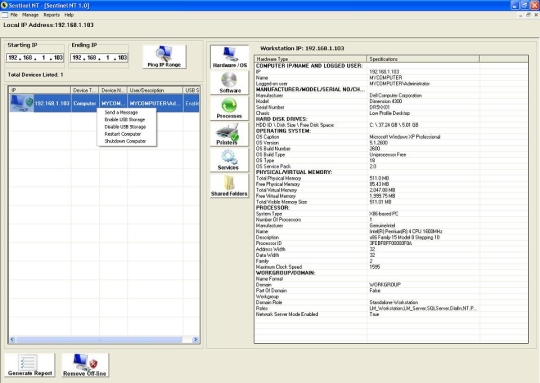Open the Hardware / OS panel
Screen dimensions: 540x383
(229, 57)
